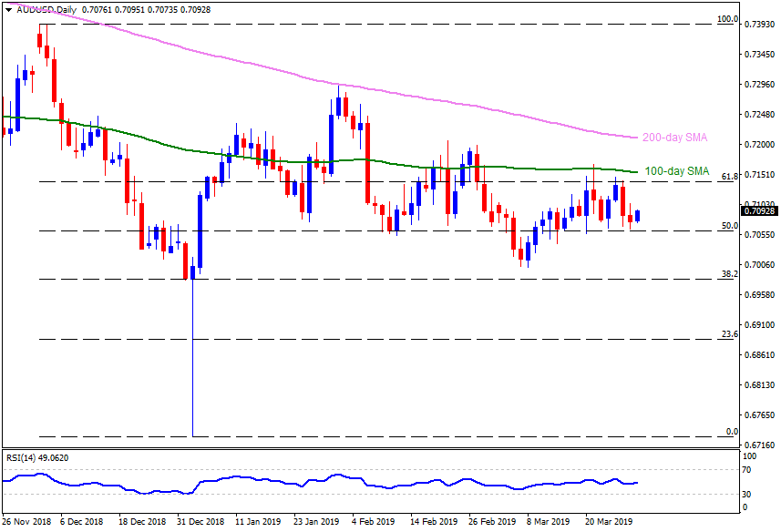Image resolution: width=781 pixels, height=532 pixels.
Task: Click the 23.6 Fibonacci level label
Action: coord(729,334)
